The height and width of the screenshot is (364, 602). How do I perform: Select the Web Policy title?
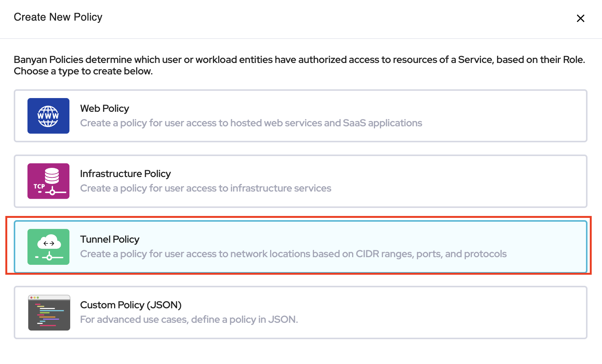(x=105, y=109)
